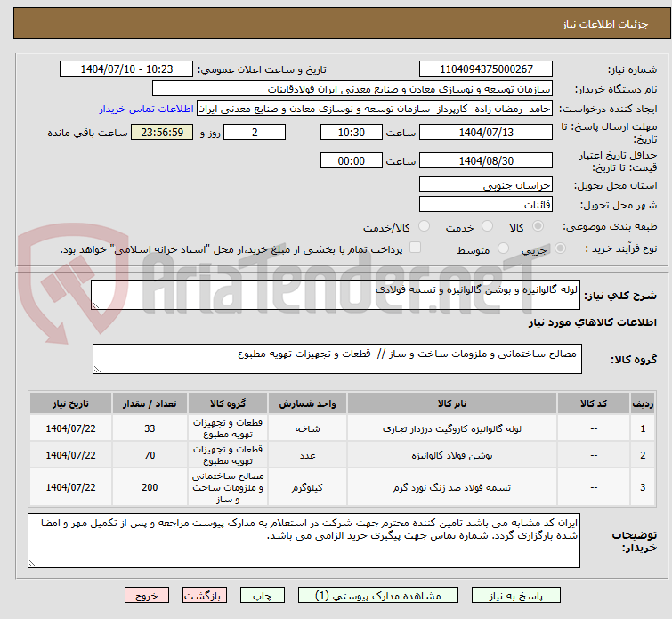Click the شماره نیاز number field
672x619 pixels.
pos(486,69)
